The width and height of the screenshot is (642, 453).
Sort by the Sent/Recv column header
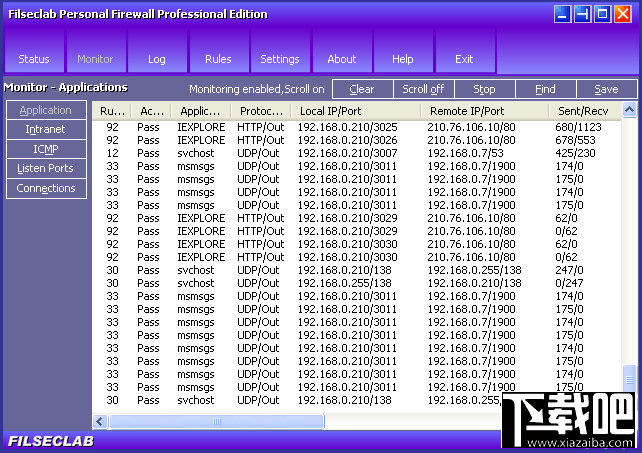point(585,111)
